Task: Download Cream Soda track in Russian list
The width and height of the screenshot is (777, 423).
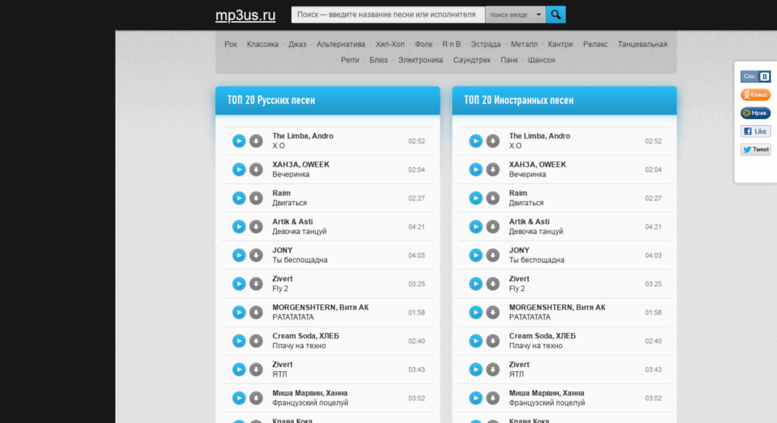Action: (x=256, y=341)
